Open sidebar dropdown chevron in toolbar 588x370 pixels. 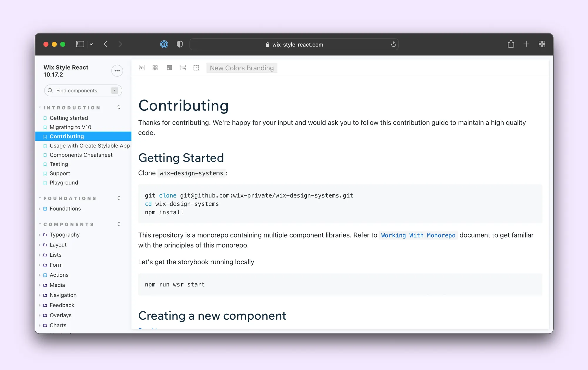point(91,44)
